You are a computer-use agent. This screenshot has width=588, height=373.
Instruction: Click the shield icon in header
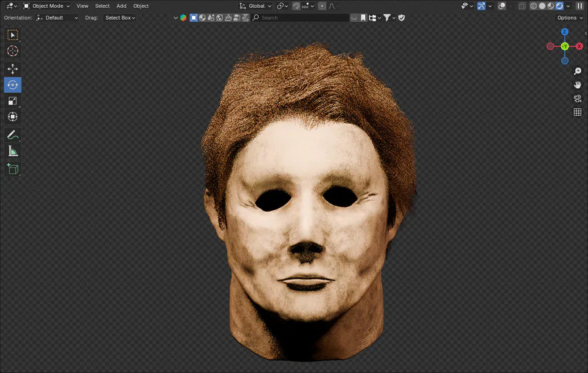pos(402,18)
